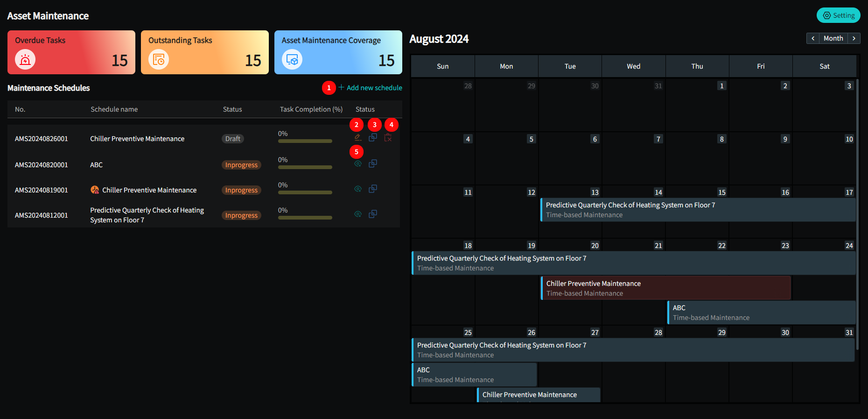Screen dimensions: 868x419
Task: Duplicate the AMS20240826001 schedule
Action: pyautogui.click(x=373, y=138)
